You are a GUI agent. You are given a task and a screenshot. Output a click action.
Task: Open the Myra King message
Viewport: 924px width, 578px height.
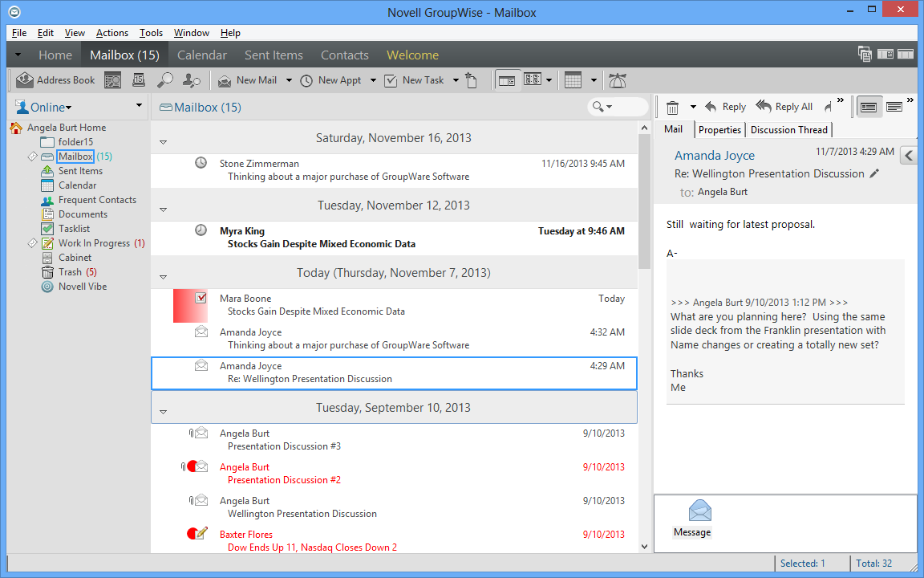pyautogui.click(x=394, y=238)
